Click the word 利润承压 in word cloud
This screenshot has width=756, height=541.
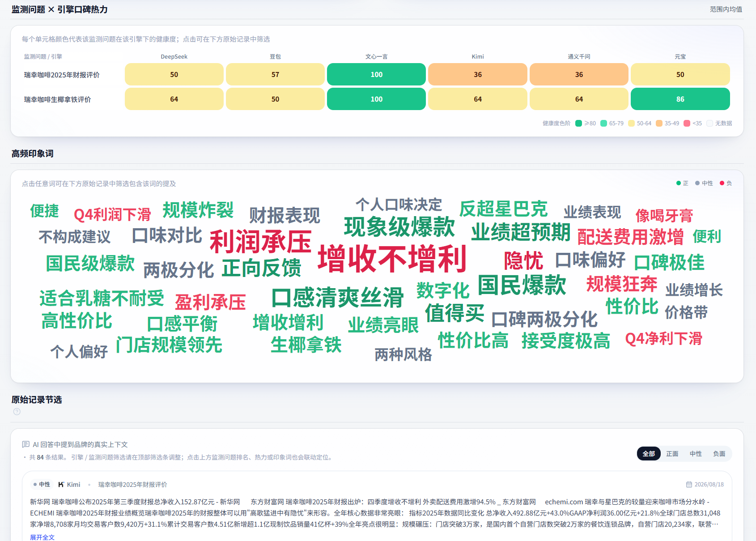(x=260, y=242)
